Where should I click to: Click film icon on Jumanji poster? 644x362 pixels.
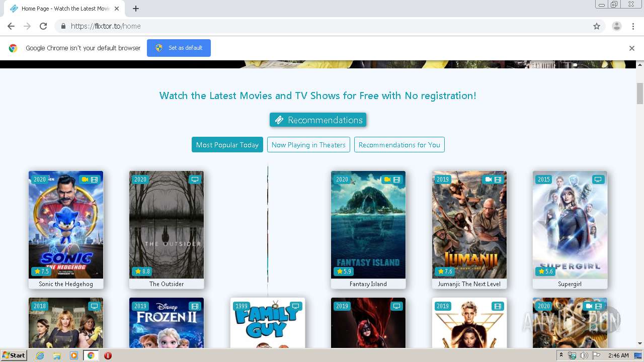pos(498,179)
